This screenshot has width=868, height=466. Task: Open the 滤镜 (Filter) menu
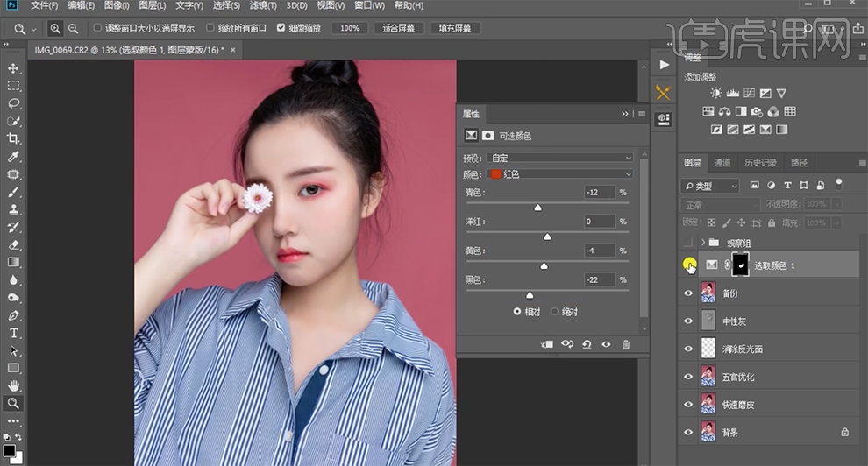pos(264,6)
